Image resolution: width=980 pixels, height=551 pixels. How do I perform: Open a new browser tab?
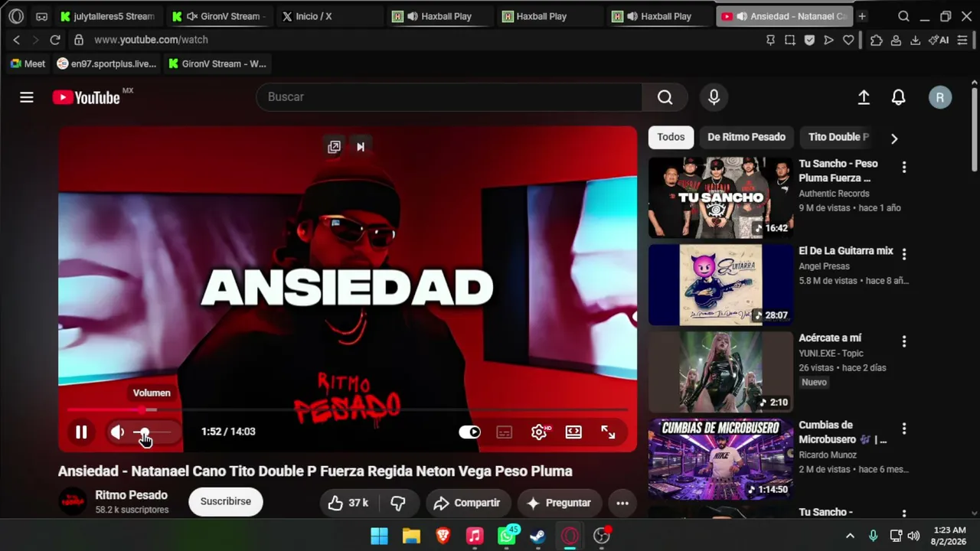point(862,16)
